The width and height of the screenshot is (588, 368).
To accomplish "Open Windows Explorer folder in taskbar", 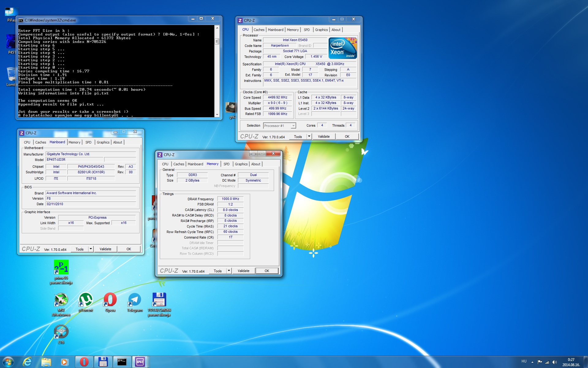I will coord(46,362).
